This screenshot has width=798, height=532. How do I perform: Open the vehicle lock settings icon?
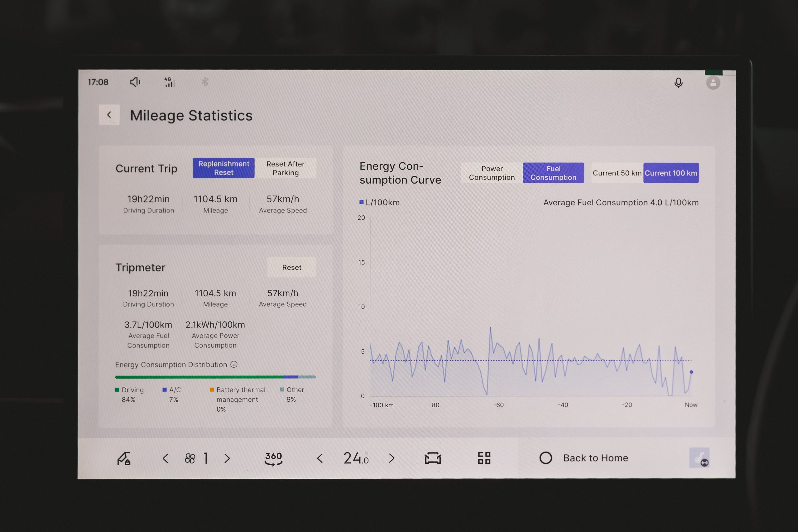pyautogui.click(x=124, y=458)
